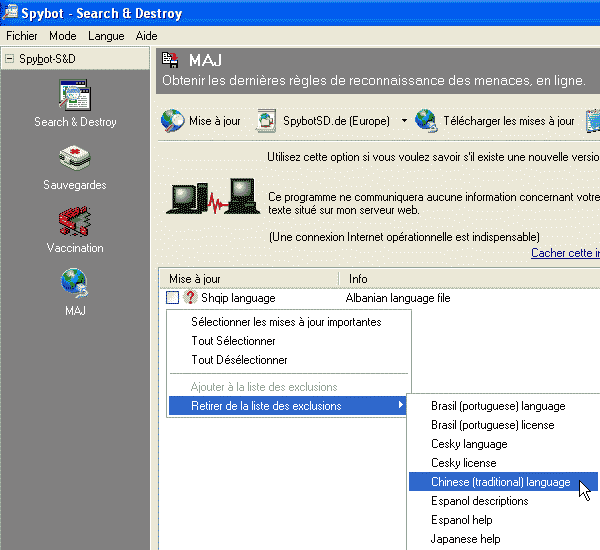Select Espanol descriptions entry
The image size is (600, 550).
479,501
